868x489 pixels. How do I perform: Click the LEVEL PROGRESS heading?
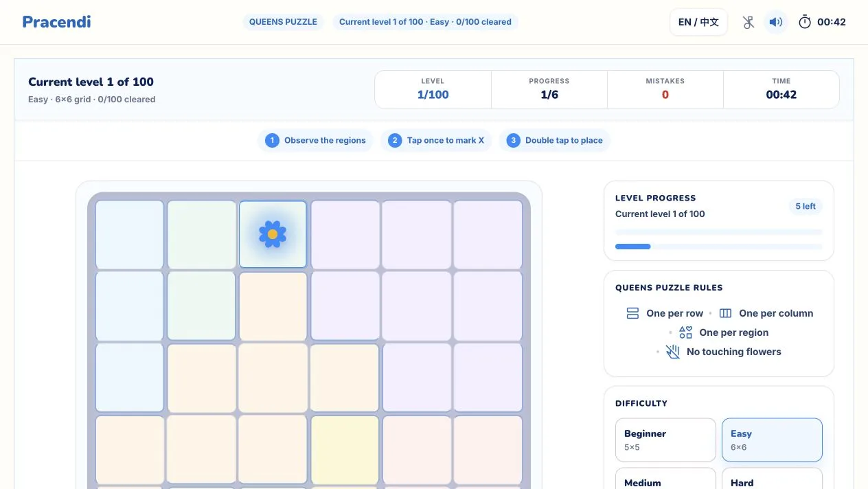[656, 198]
